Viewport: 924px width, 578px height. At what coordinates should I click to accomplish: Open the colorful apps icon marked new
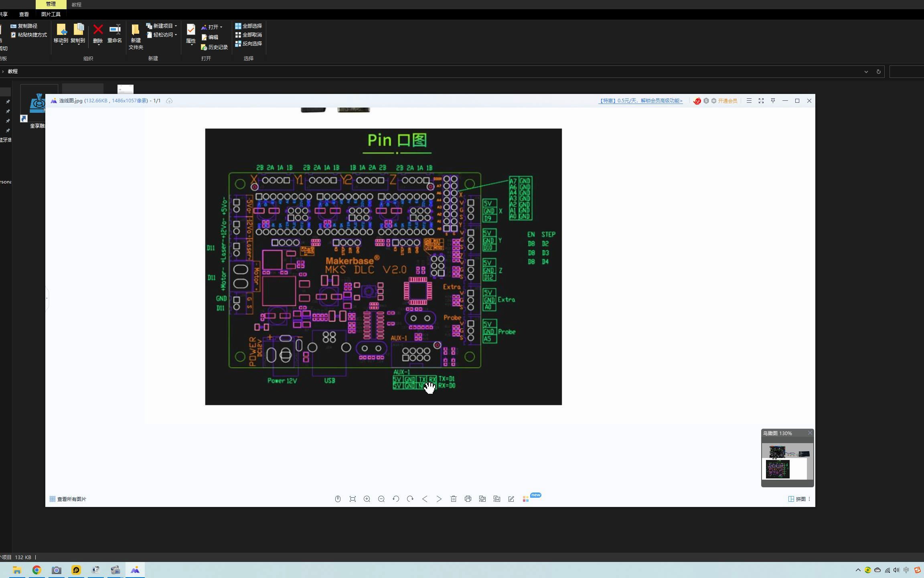pos(526,499)
